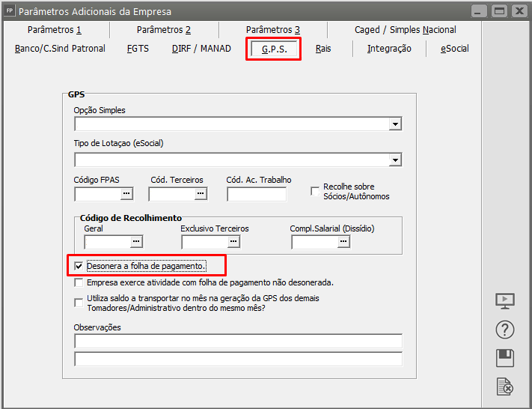
Task: Check Empresa exerce atividade não desonerada
Action: click(x=79, y=282)
